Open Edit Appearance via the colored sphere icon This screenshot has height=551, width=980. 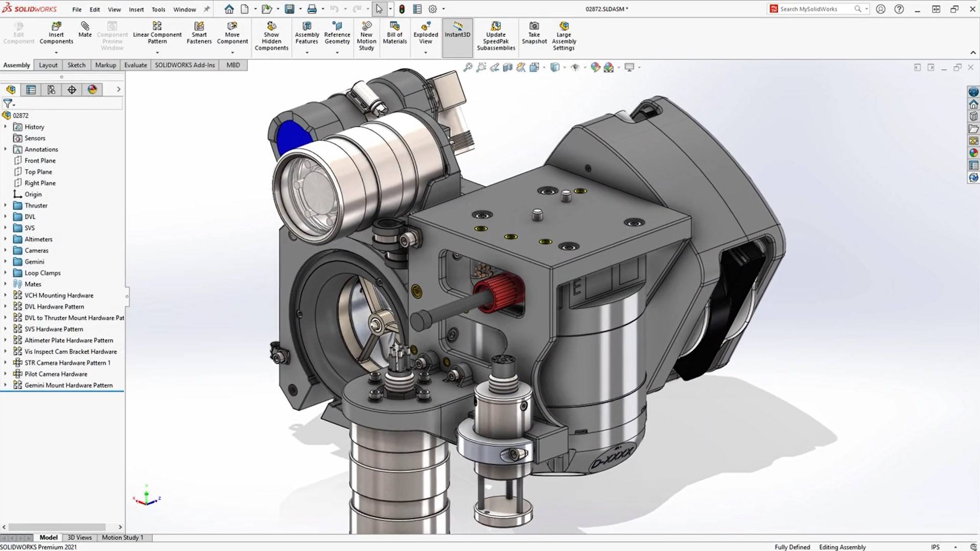pos(595,67)
